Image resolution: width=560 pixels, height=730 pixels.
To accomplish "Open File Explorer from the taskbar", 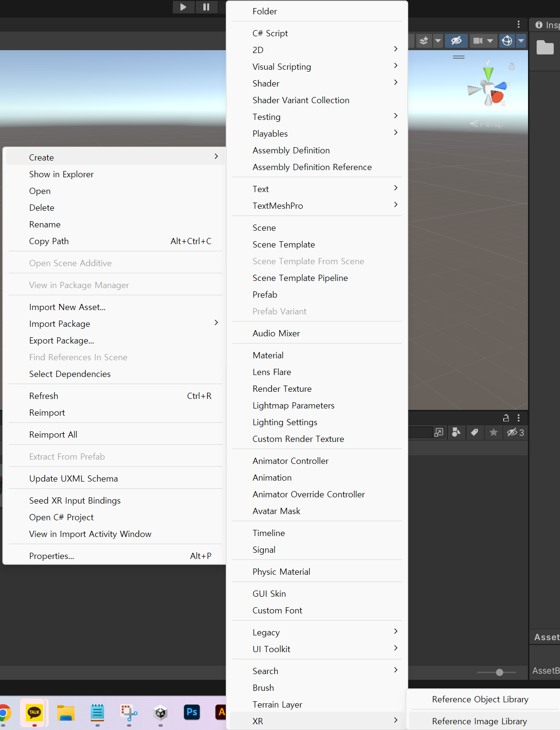I will coord(66,713).
